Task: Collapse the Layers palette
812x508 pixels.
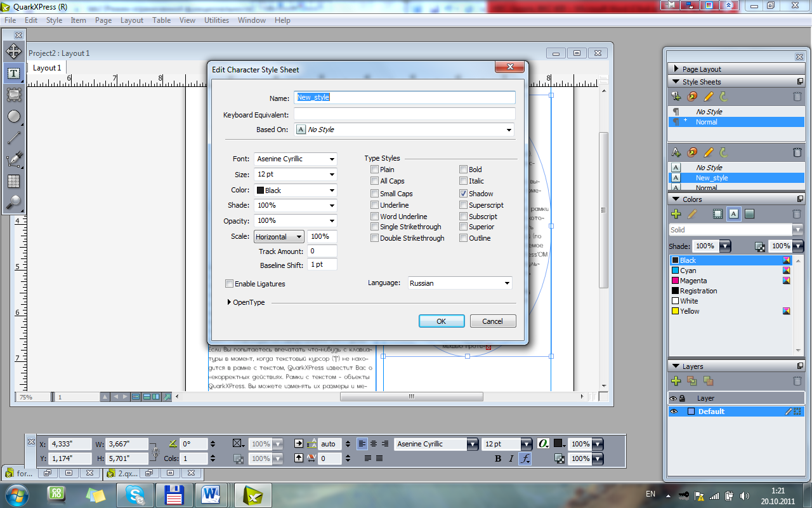Action: (x=676, y=366)
